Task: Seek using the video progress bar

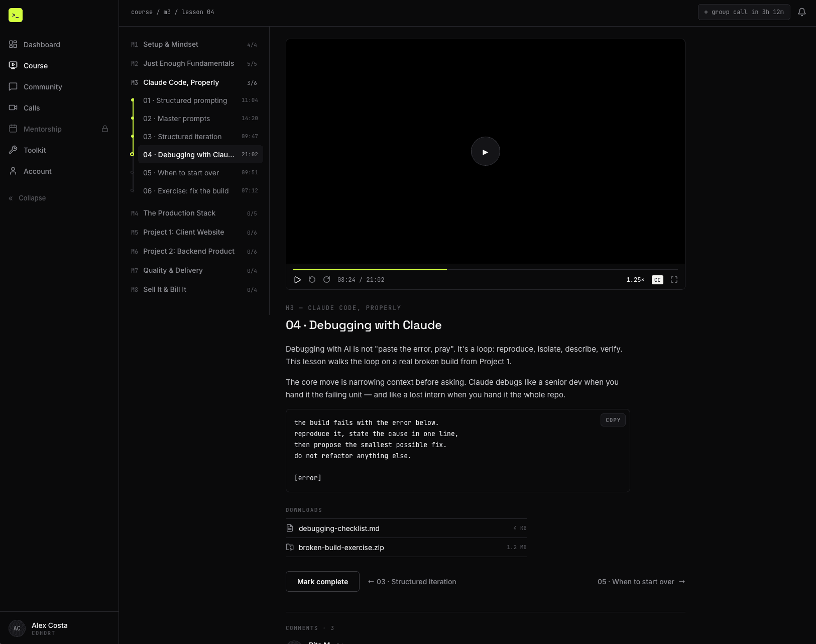Action: point(486,270)
